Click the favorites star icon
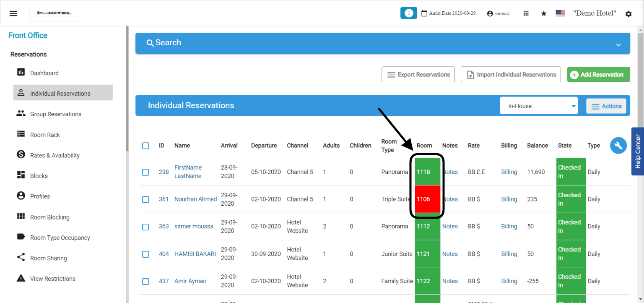Screen dimensions: 644x303 (x=544, y=13)
